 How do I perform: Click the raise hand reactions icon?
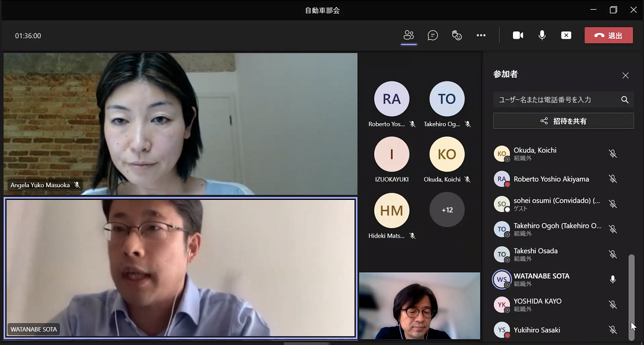click(457, 35)
